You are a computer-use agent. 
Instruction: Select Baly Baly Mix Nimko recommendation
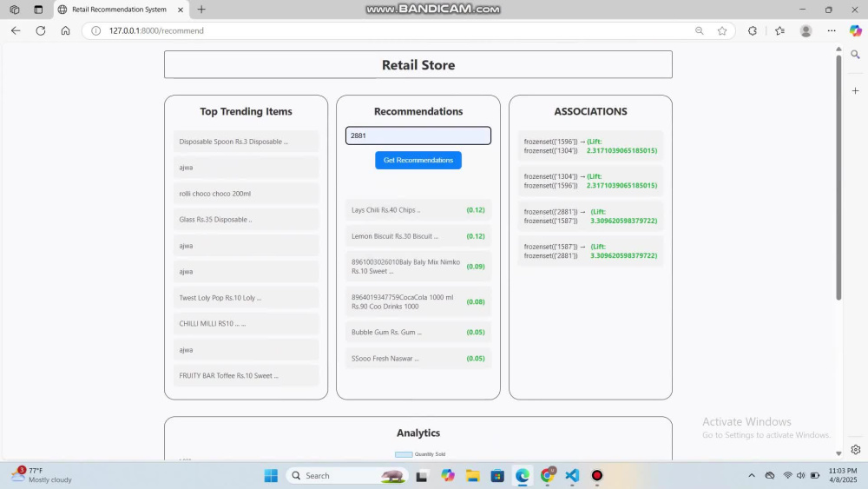pyautogui.click(x=418, y=267)
